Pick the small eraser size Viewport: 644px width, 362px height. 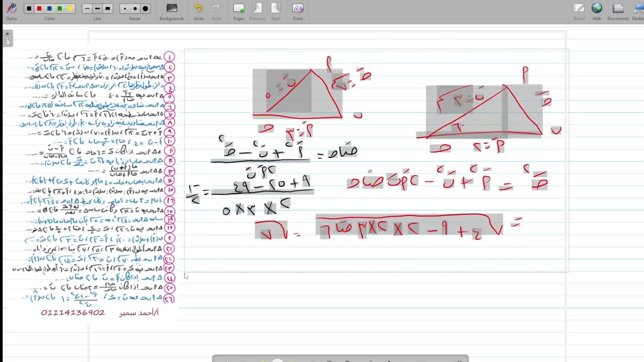(125, 9)
